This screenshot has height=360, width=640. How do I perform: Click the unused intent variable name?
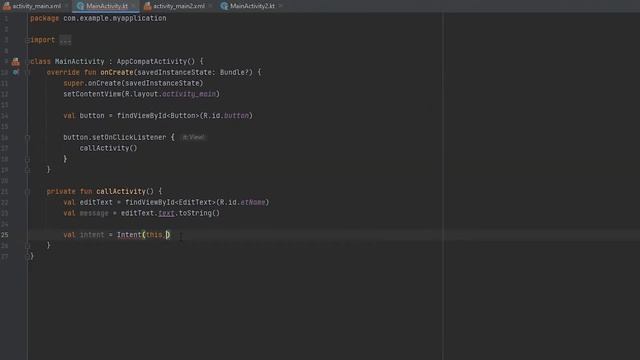[x=92, y=235]
